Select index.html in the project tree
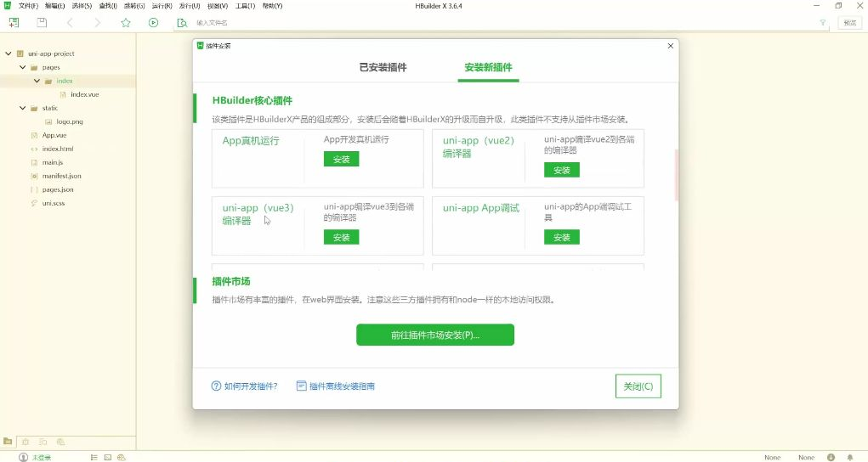Screen dimensions: 868x462 (58, 149)
